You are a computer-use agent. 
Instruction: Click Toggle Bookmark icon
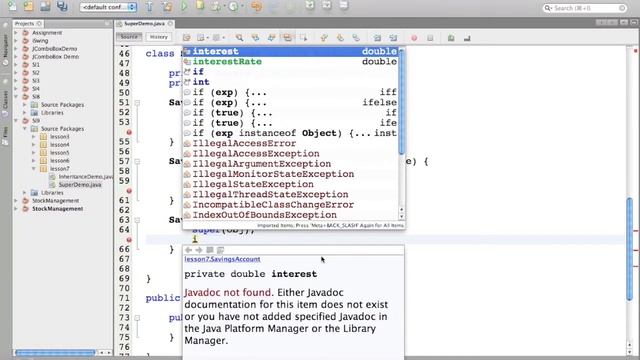(x=356, y=38)
